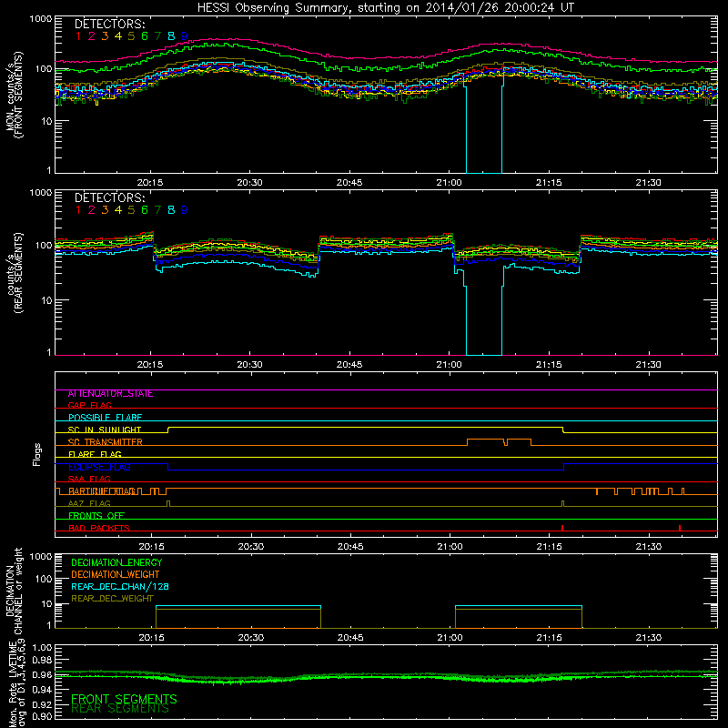Screen dimensions: 728x728
Task: Click the counts/s (REAR SEGMENTS) y-axis title
Action: coord(14,273)
